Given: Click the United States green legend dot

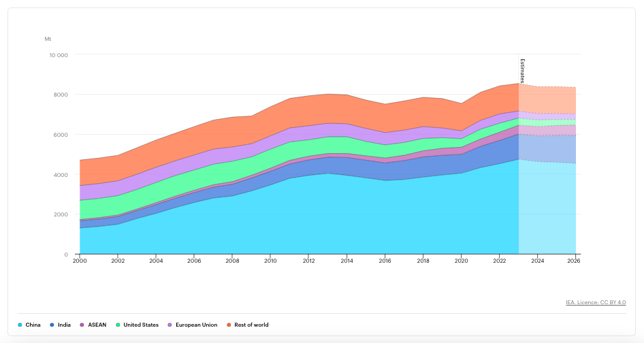Looking at the screenshot, I should point(118,325).
